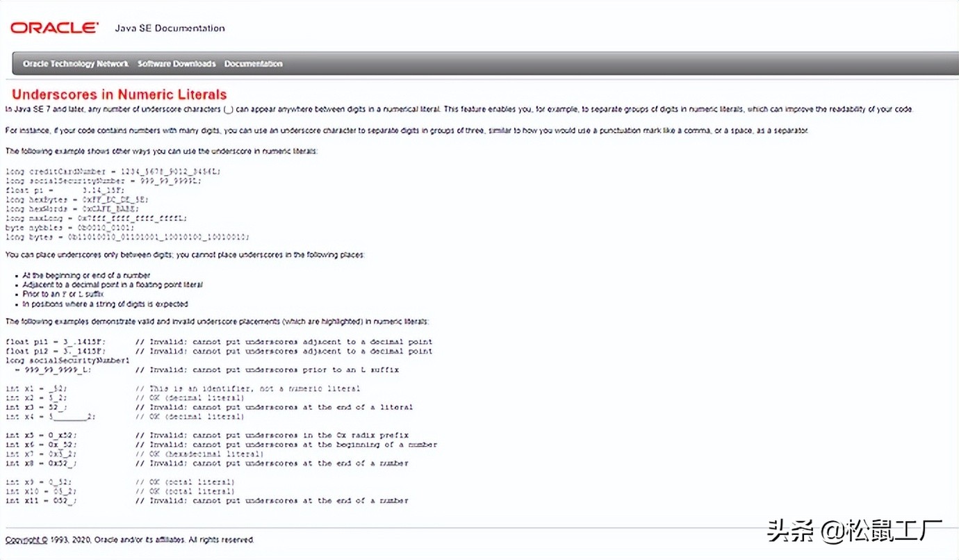Click the bullet 'At the beginning or end of a number'
This screenshot has width=959, height=560.
click(87, 276)
